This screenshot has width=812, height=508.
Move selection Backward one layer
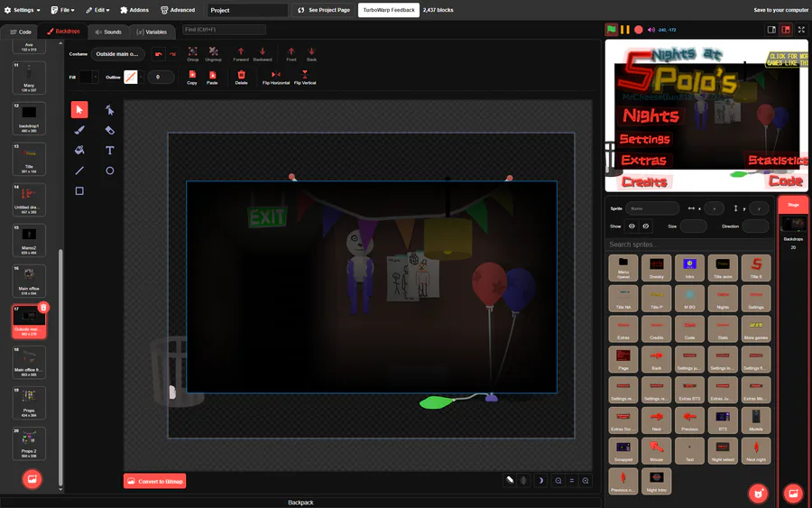pos(263,54)
